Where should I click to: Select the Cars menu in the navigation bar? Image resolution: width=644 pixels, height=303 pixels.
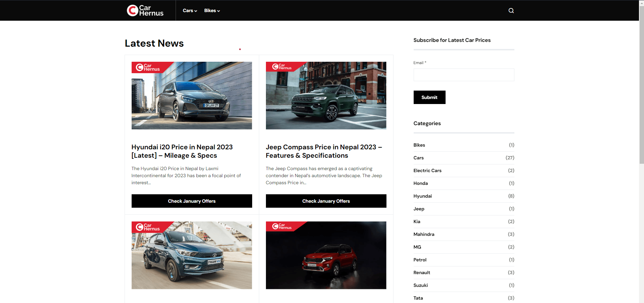(187, 10)
